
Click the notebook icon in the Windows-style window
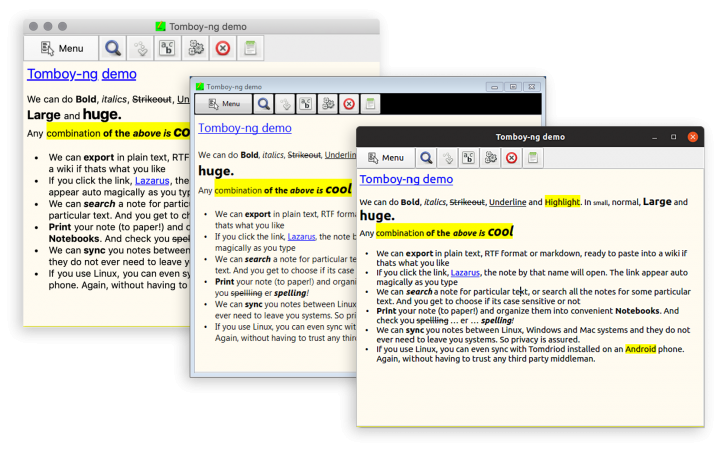[370, 104]
